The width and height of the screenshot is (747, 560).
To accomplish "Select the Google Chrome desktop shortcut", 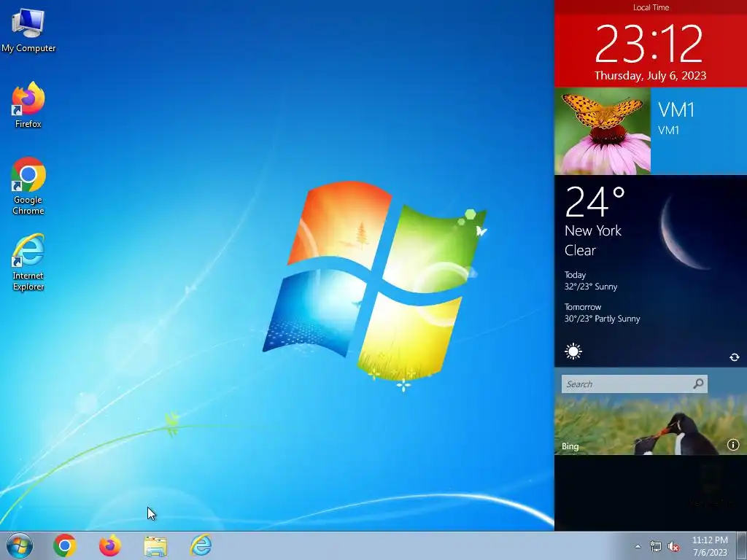I will coord(28,186).
